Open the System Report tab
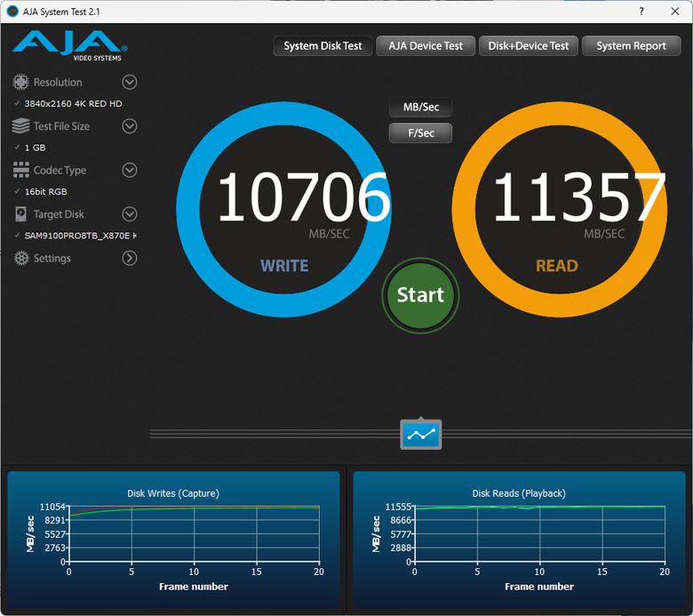Viewport: 693px width, 616px height. 631,46
